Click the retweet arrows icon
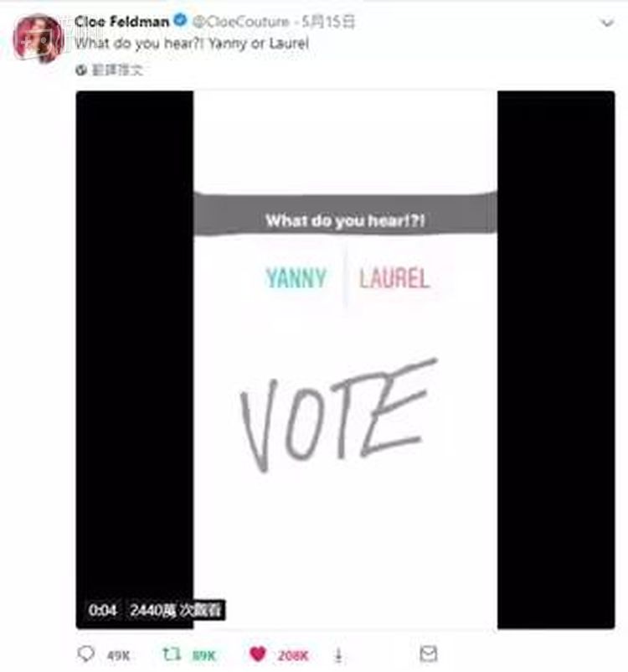 click(172, 654)
